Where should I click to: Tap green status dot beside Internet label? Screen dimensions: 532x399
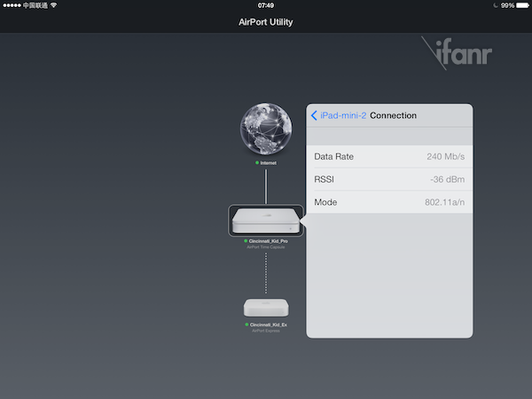(256, 163)
